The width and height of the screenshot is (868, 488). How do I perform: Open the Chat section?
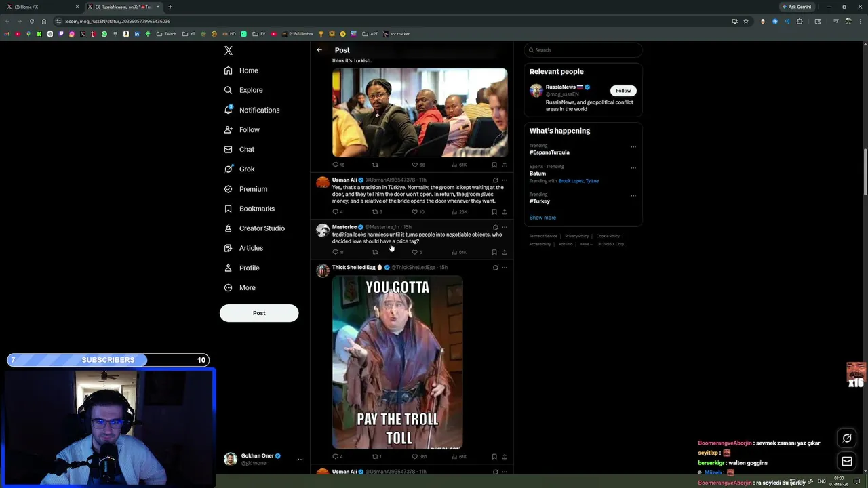[x=239, y=149]
